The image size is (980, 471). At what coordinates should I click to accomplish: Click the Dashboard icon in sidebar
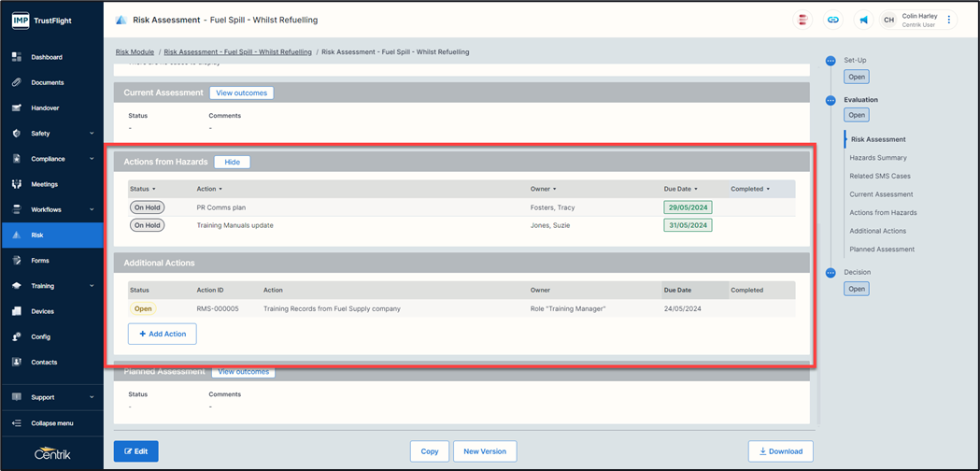[x=17, y=57]
